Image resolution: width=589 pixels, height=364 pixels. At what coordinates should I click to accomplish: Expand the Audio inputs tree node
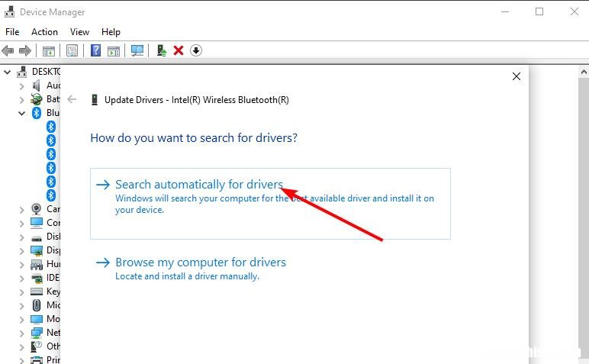[22, 86]
